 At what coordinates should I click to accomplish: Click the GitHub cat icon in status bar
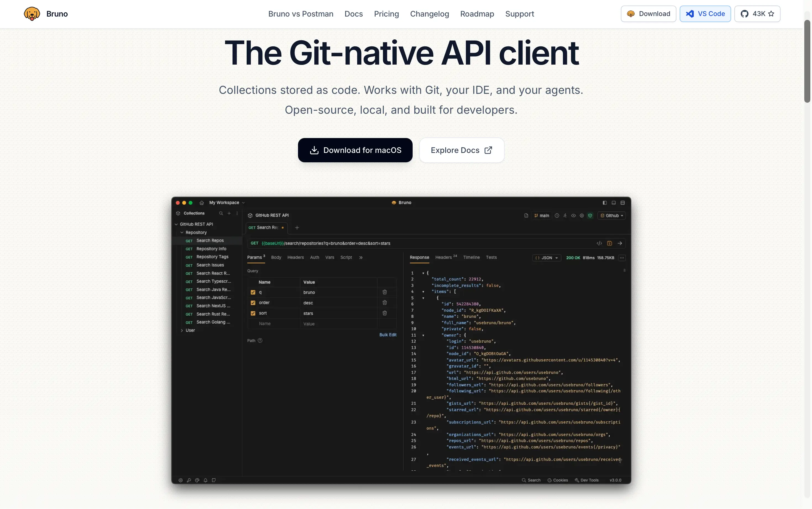[213, 480]
